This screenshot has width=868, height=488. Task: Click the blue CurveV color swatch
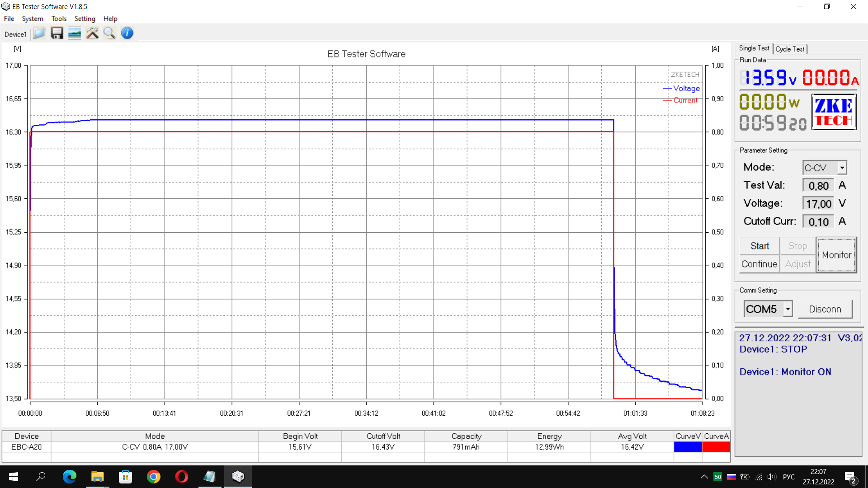point(688,447)
